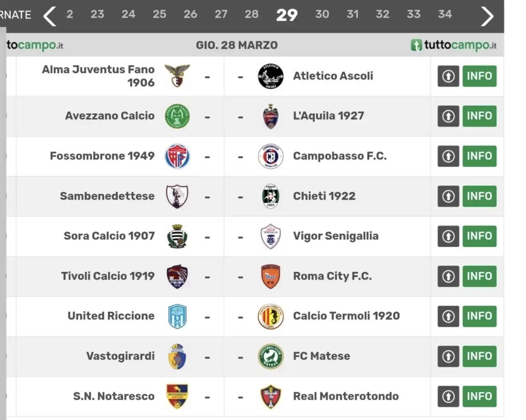Open the United Riccione team page

[111, 316]
